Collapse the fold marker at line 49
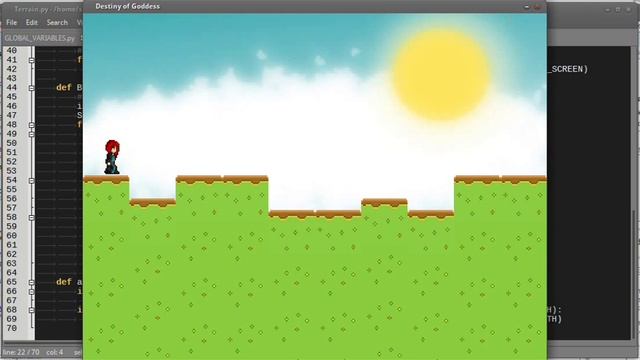640x360 pixels. (x=31, y=134)
